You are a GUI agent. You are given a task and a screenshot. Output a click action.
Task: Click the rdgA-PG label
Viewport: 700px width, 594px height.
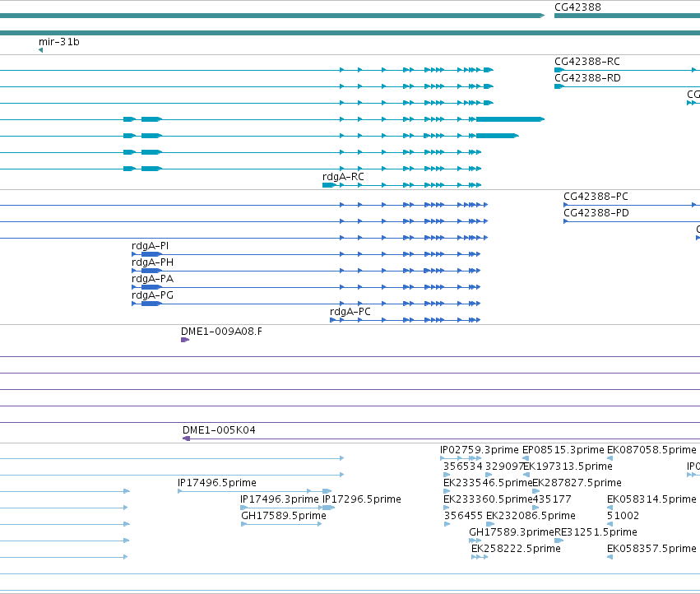(x=152, y=295)
